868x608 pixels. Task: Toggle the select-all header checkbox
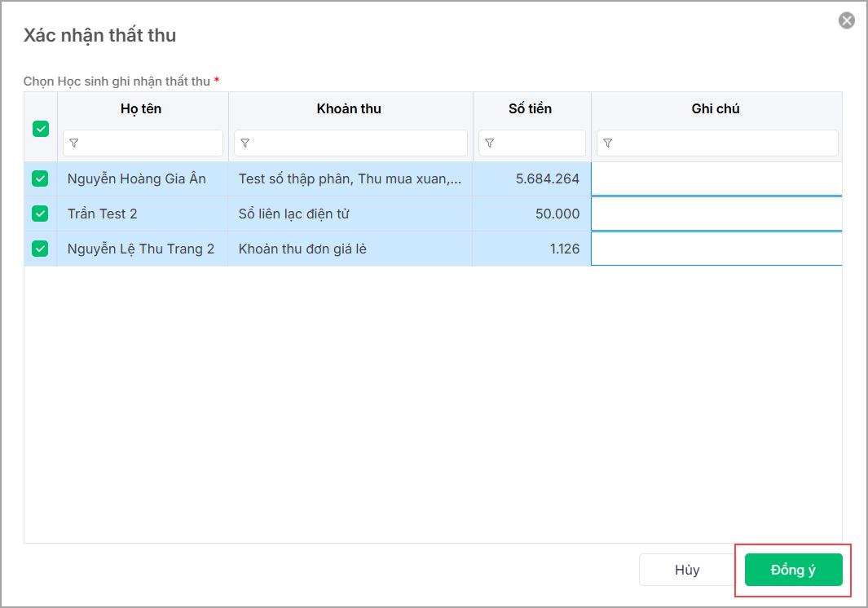40,129
